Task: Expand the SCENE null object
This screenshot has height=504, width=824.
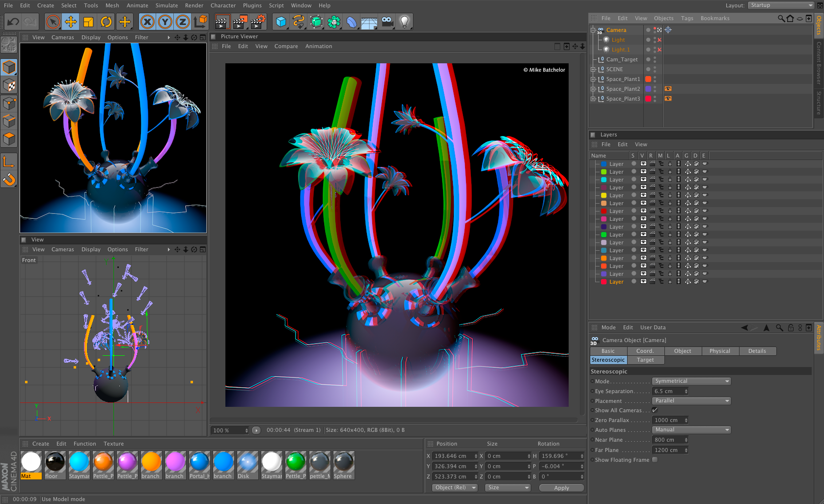Action: pos(593,69)
